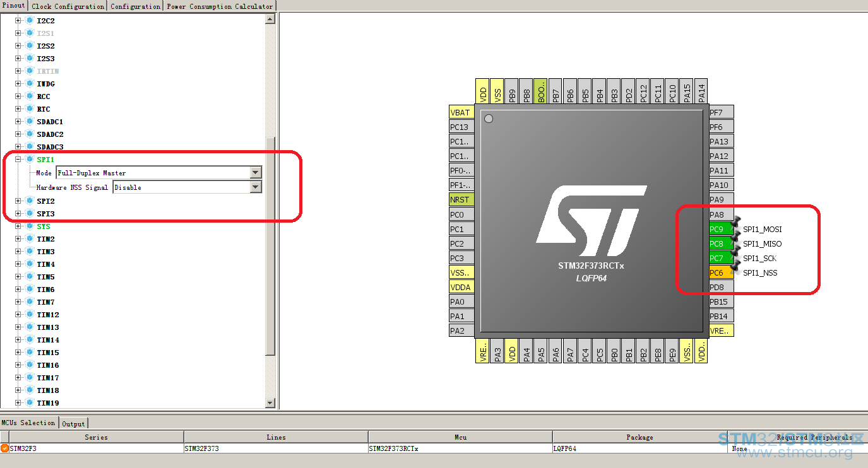Screen dimensions: 868x468
Task: Click the TIM7 peripheral icon
Action: point(29,302)
